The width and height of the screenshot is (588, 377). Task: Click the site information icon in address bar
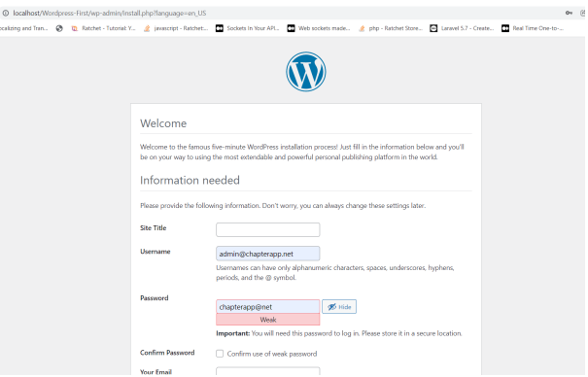click(6, 13)
